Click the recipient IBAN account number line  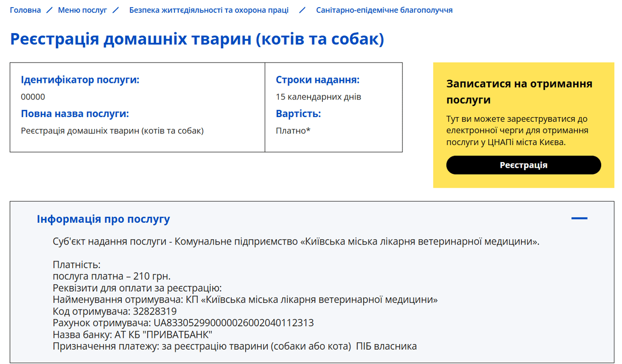click(183, 323)
